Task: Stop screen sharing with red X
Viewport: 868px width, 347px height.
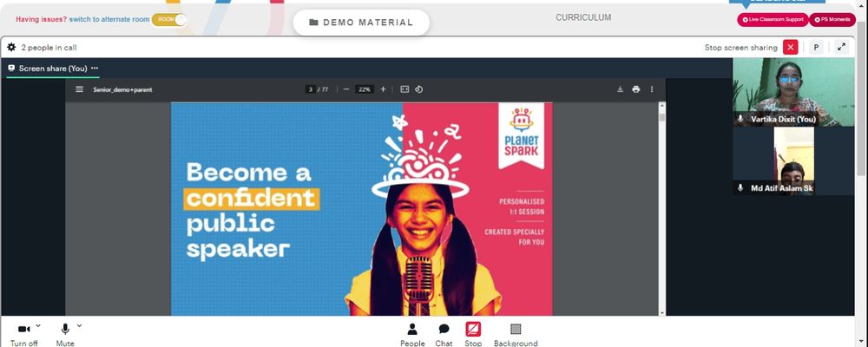Action: [x=791, y=47]
